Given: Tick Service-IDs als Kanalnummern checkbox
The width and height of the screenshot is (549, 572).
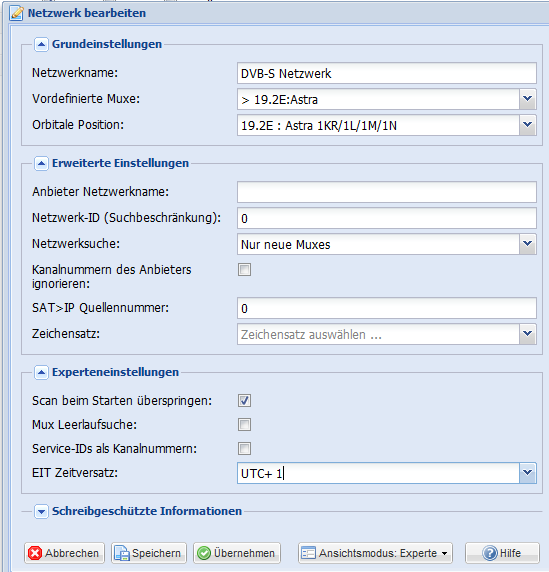Looking at the screenshot, I should [244, 448].
